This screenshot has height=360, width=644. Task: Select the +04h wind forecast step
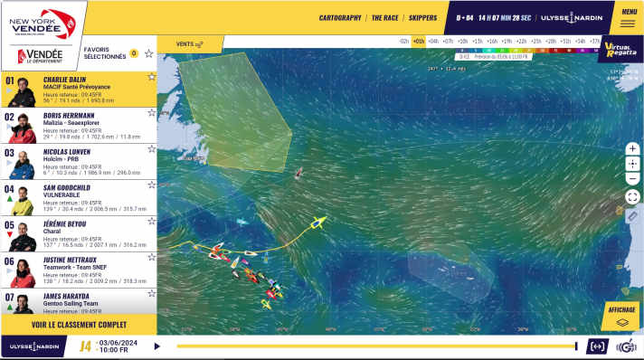(x=433, y=41)
